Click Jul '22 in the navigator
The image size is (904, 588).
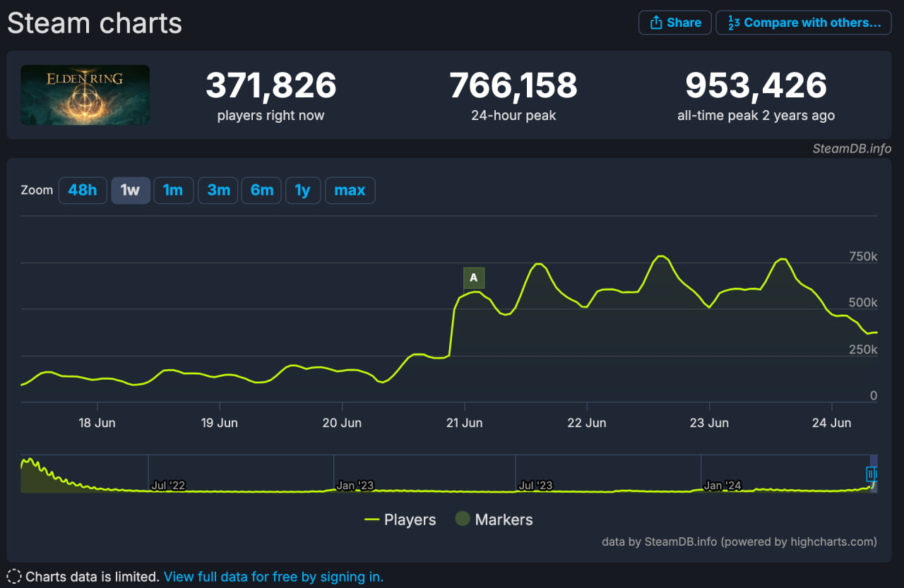(168, 486)
